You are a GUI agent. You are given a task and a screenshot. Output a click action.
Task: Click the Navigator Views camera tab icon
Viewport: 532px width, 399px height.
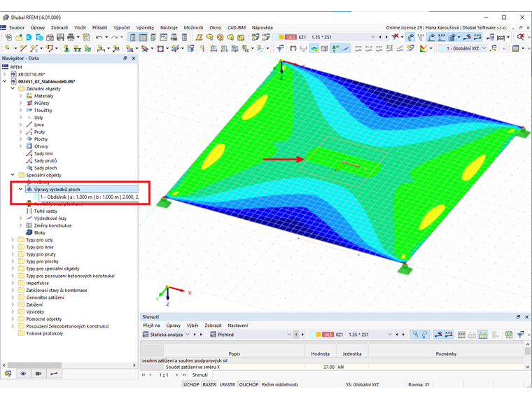click(x=38, y=374)
